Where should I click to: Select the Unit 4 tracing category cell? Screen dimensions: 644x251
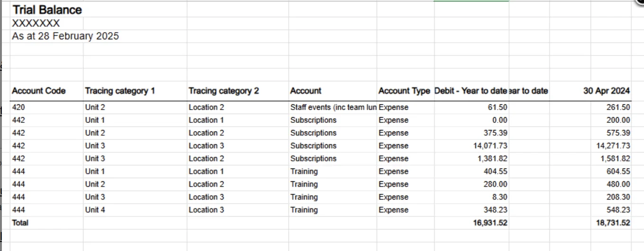coord(95,210)
